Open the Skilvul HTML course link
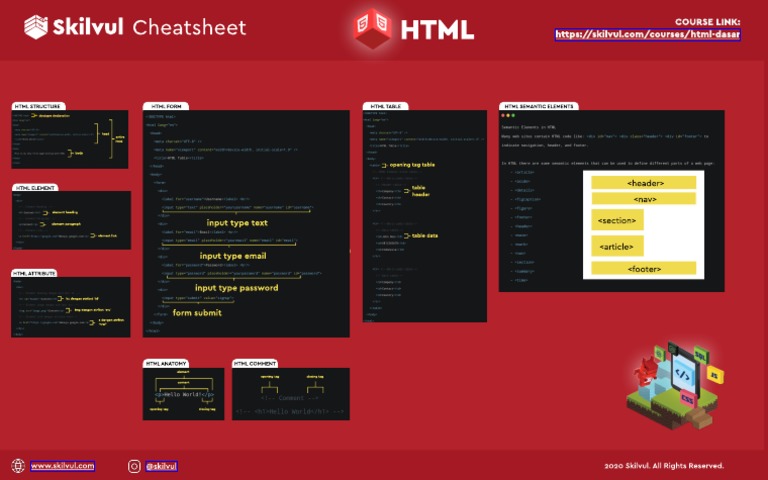This screenshot has height=480, width=768. 647,34
